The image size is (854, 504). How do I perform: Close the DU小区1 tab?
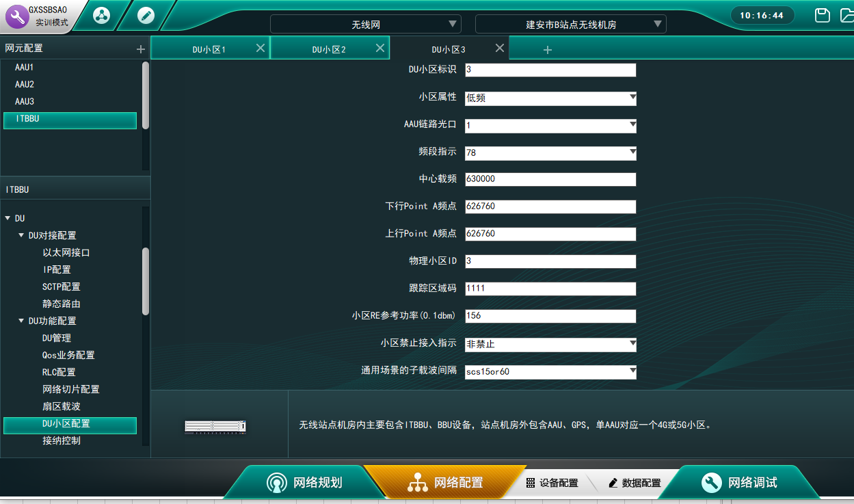(x=260, y=48)
